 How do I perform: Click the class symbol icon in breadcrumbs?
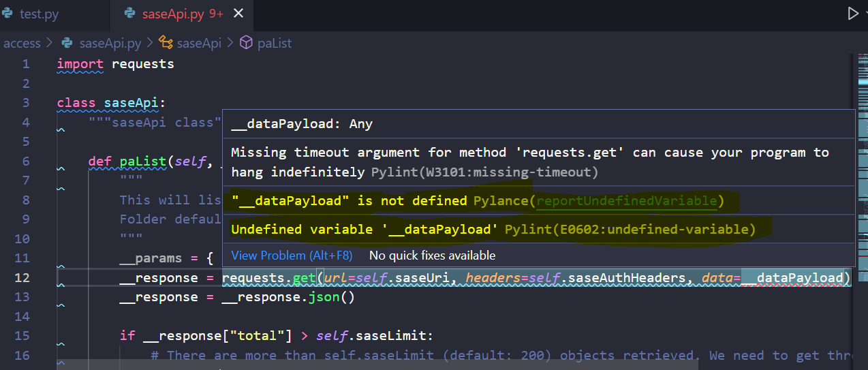click(x=166, y=43)
